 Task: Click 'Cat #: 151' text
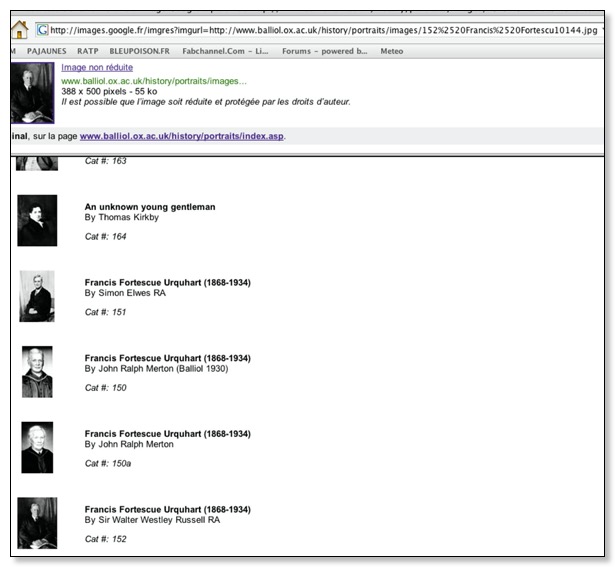point(106,312)
